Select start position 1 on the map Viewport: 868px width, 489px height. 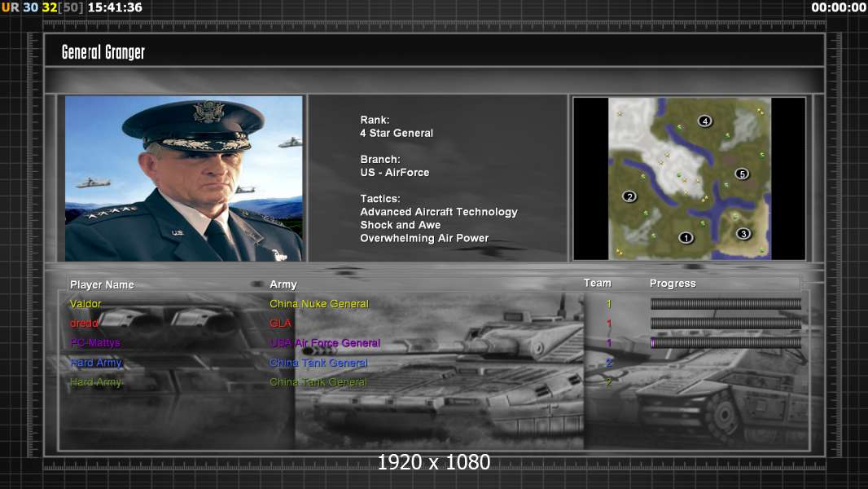coord(686,238)
